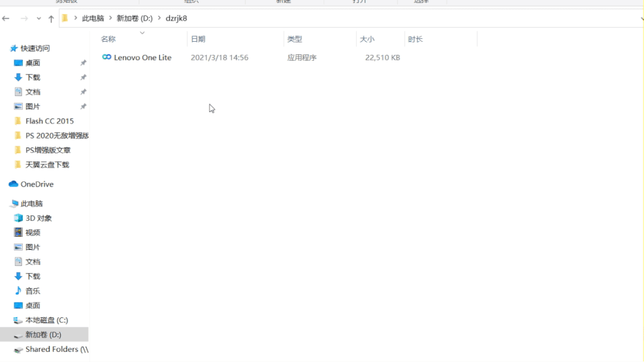Click the pin icon beside pinned 下载

[83, 77]
